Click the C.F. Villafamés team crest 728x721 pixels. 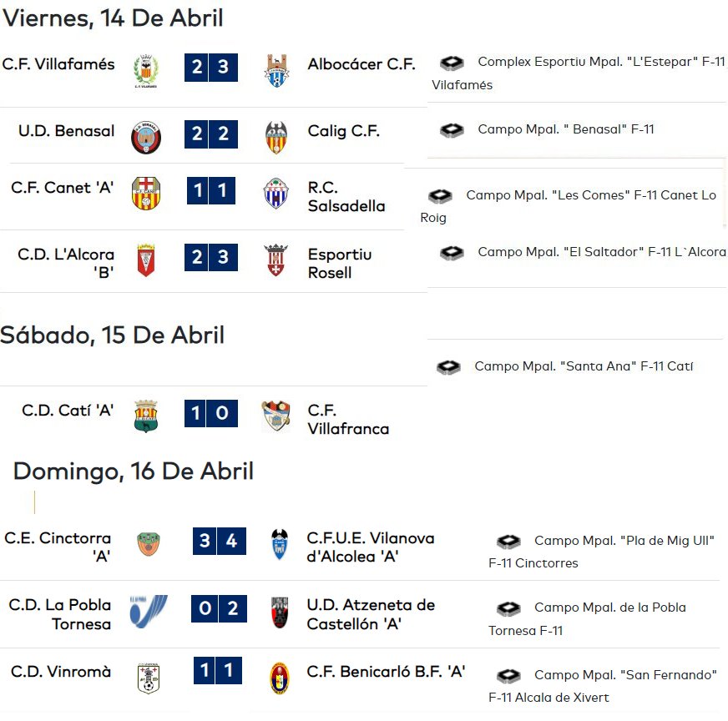click(x=146, y=71)
